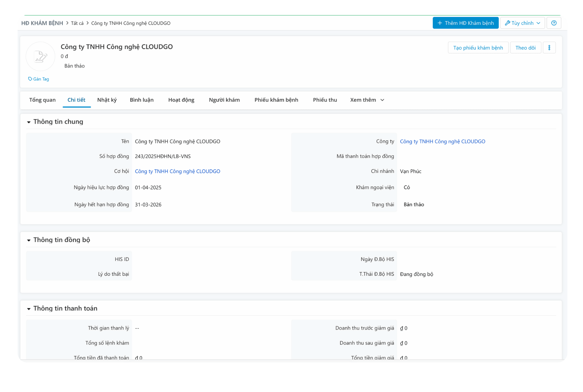Click the expiry date 31-03-2026
The image size is (583, 392).
click(148, 205)
